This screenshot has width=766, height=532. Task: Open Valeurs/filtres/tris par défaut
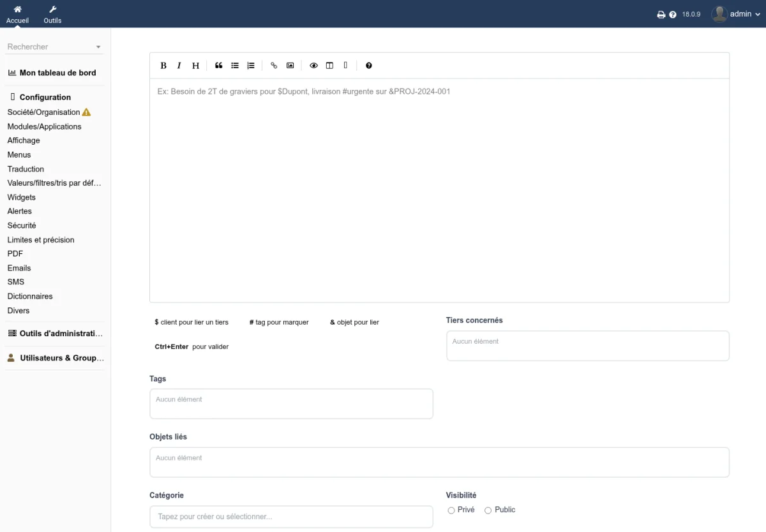54,183
